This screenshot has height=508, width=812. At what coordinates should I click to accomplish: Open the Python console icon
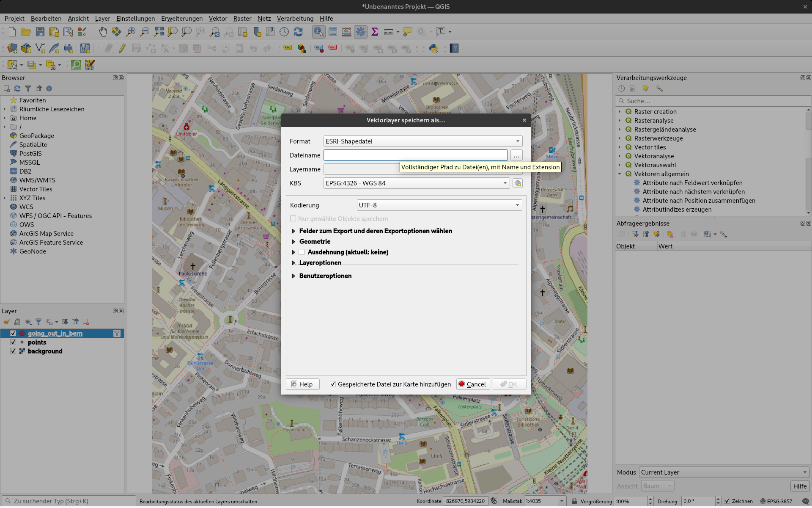pos(433,48)
